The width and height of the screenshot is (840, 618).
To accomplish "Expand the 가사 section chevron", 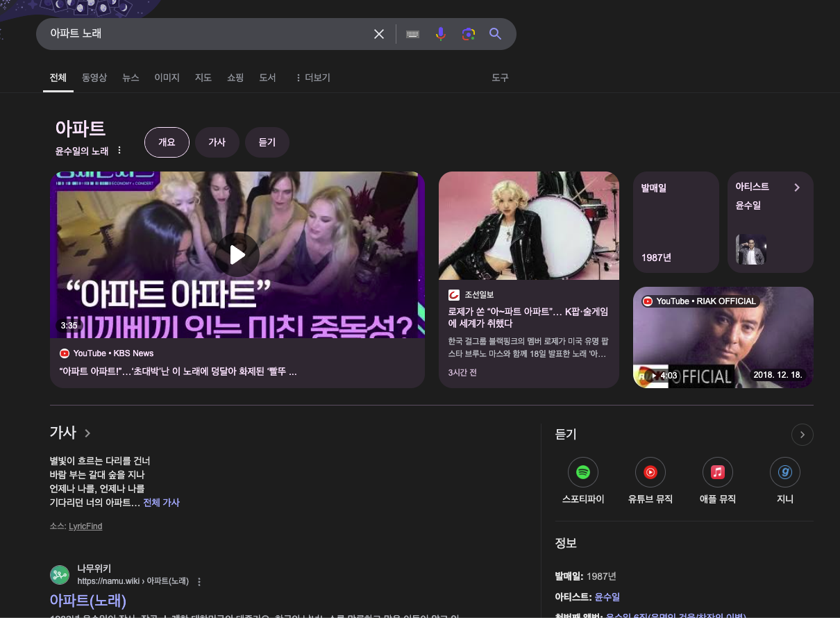I will tap(87, 433).
